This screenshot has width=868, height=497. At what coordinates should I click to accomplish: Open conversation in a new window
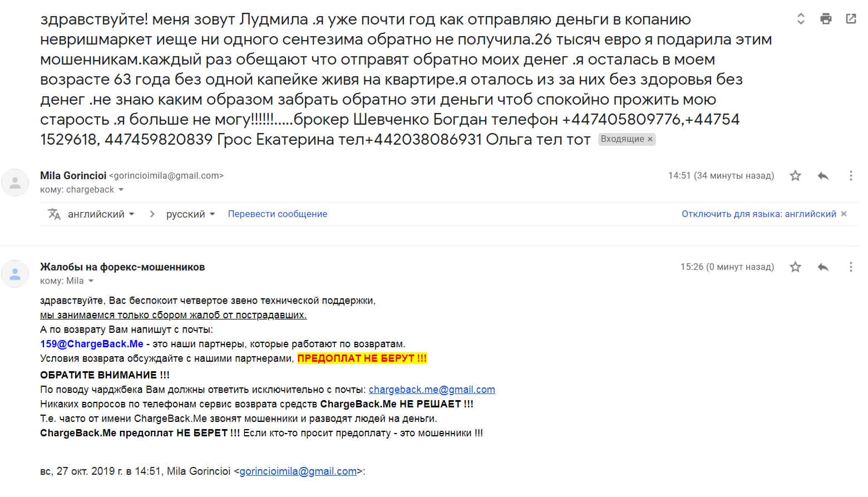(x=851, y=19)
